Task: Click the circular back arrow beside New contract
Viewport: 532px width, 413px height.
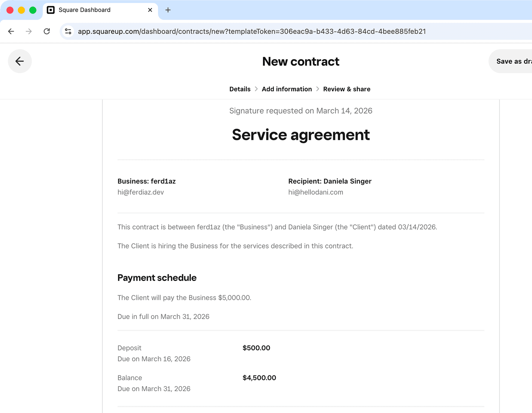Action: coord(20,61)
